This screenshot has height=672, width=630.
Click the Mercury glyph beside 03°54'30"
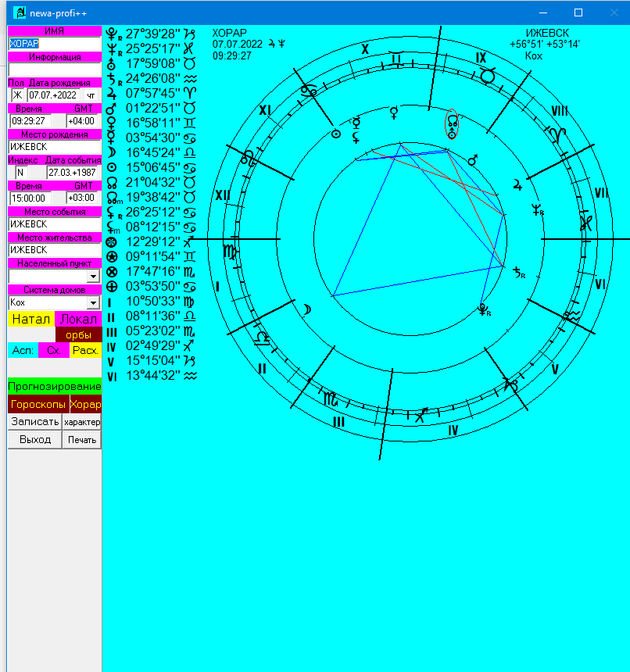point(112,138)
